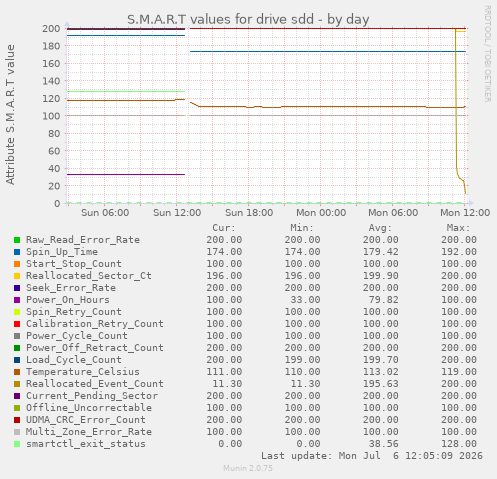Click the Start_Stop_Count orange legend swatch

tap(17, 264)
